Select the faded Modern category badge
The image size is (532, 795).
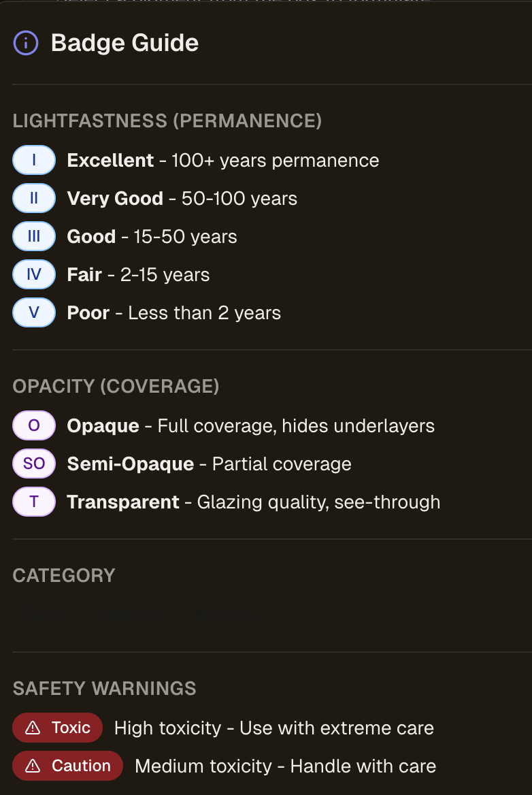pos(225,615)
